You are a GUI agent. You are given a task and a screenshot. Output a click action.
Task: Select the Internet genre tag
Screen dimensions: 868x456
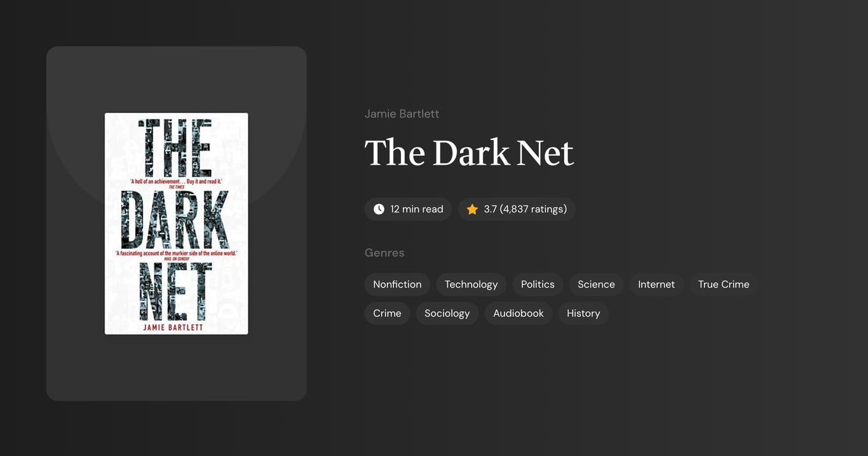(x=656, y=284)
